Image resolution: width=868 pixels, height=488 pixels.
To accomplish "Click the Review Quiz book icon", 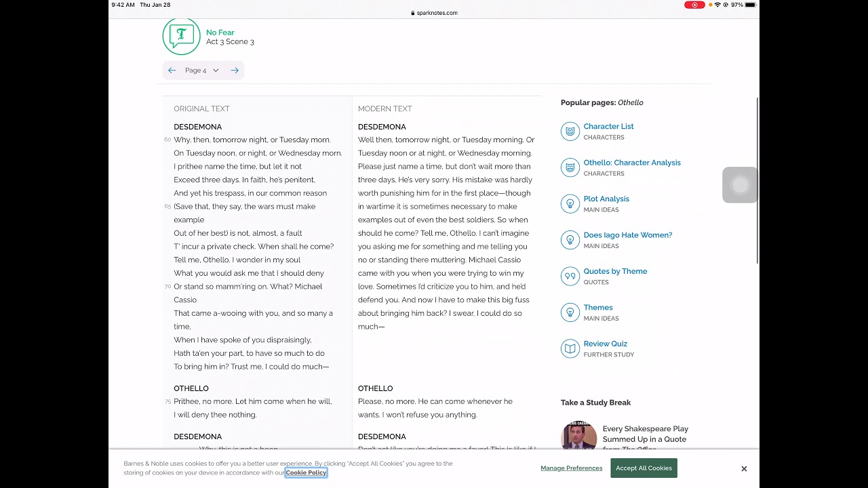I will 570,348.
